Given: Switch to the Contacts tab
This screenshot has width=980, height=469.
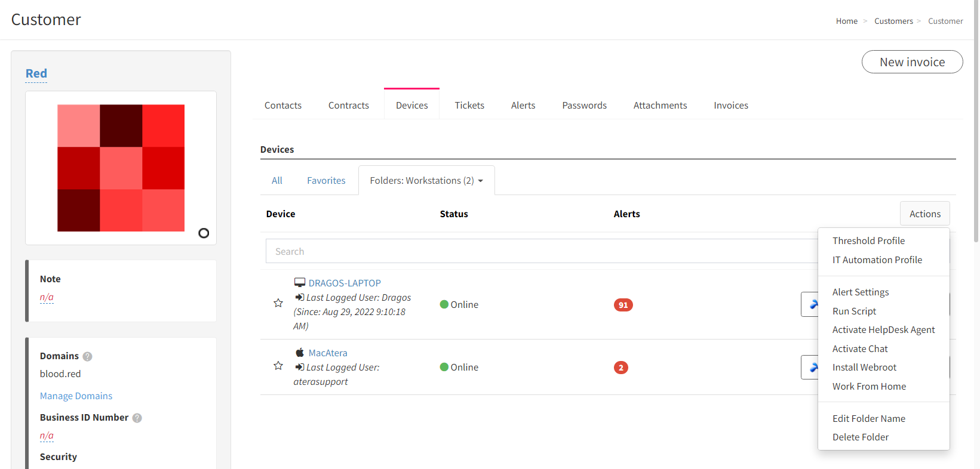Looking at the screenshot, I should pos(283,105).
